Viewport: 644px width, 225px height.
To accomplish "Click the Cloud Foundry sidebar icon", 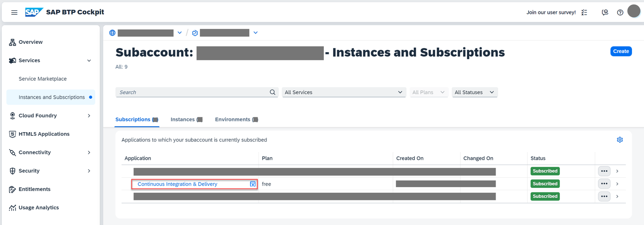I will click(13, 116).
